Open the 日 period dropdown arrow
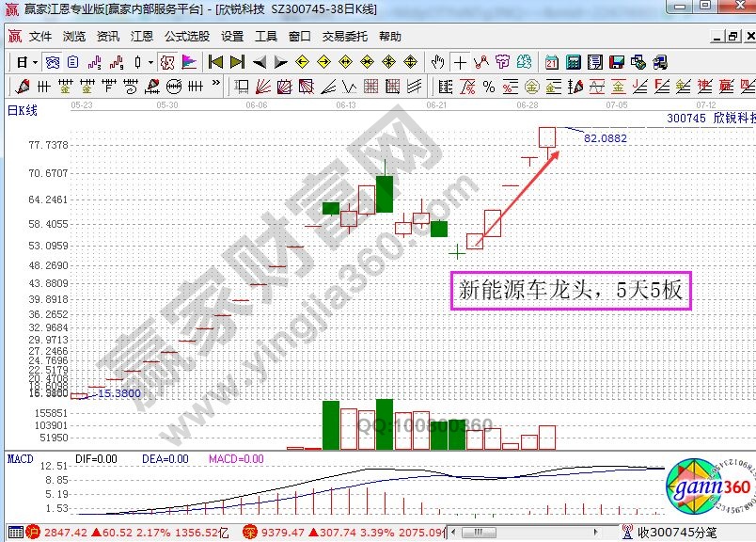Viewport: 756px width, 542px height. tap(35, 62)
